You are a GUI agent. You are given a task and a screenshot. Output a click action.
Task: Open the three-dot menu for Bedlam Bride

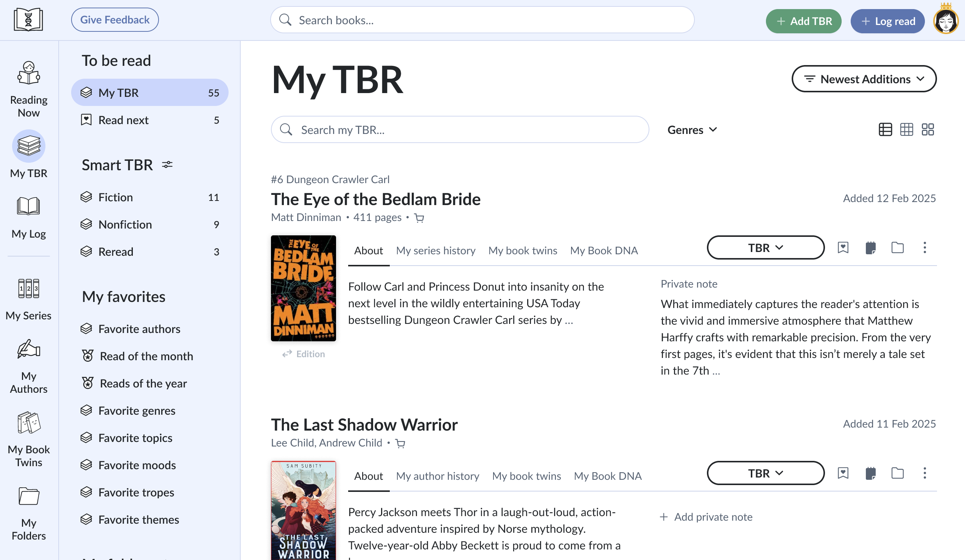pyautogui.click(x=925, y=248)
